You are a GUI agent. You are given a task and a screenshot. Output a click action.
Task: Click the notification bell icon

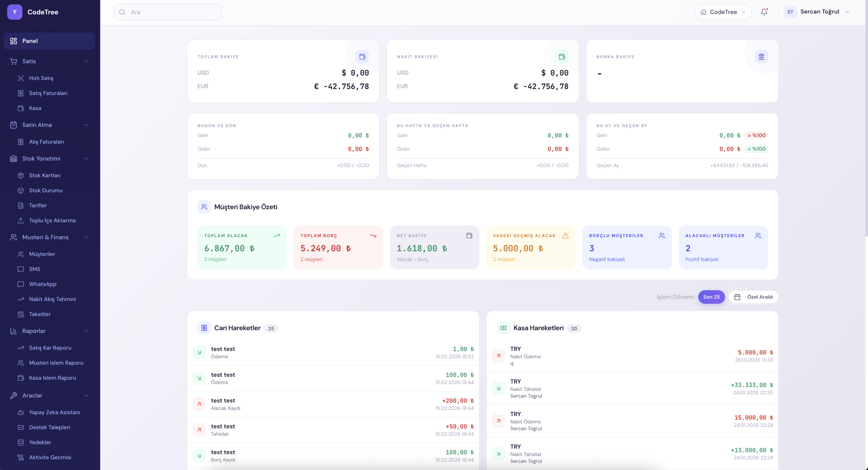click(764, 12)
